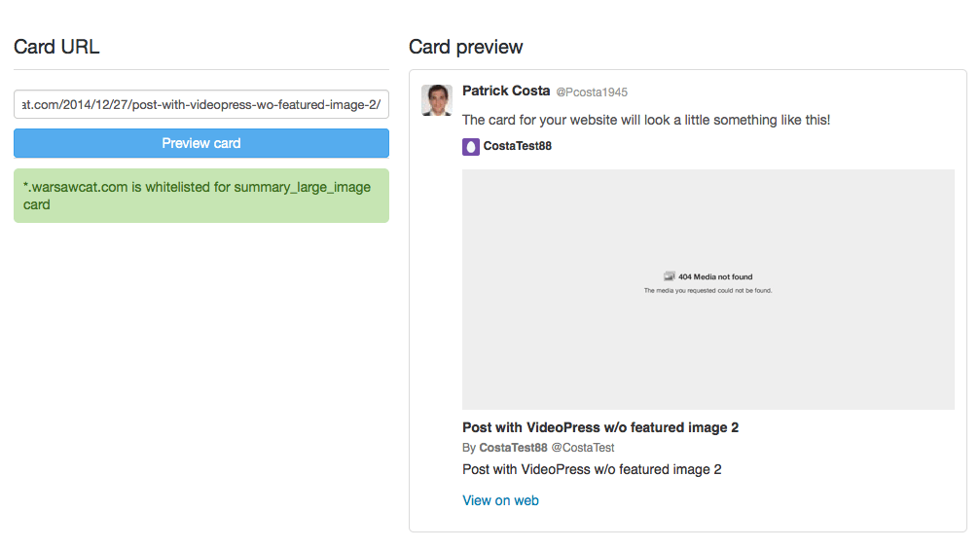Viewport: 980px width, 549px height.
Task: Open CostaTest88 site name beside the purple icon
Action: [x=517, y=146]
